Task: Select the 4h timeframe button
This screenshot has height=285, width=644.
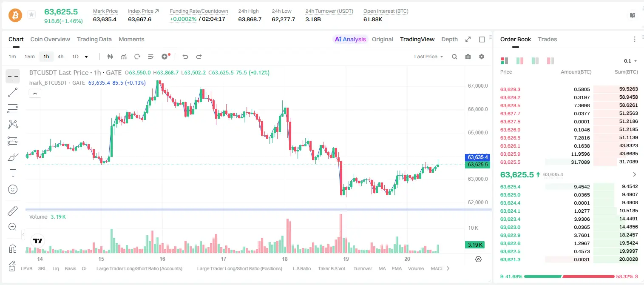Action: pos(61,57)
